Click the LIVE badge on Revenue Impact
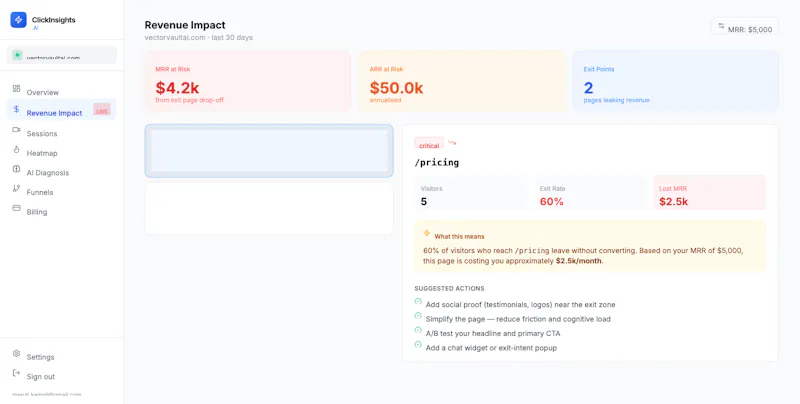 tap(102, 110)
